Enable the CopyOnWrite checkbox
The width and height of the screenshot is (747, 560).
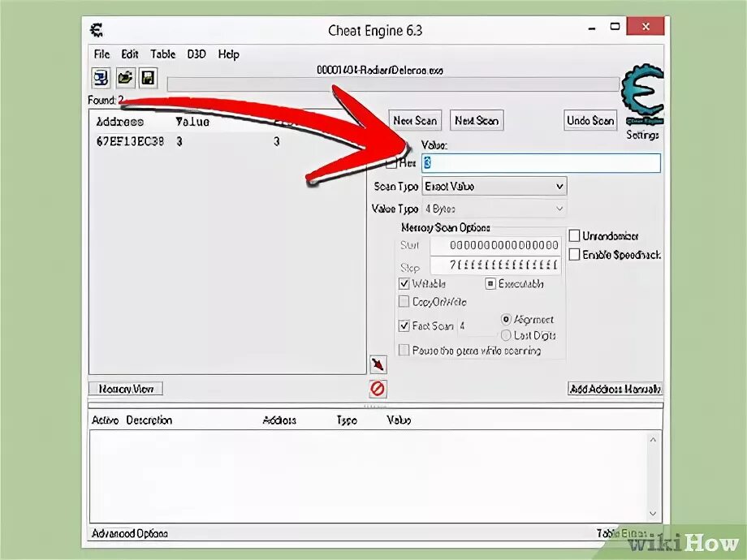[x=404, y=301]
